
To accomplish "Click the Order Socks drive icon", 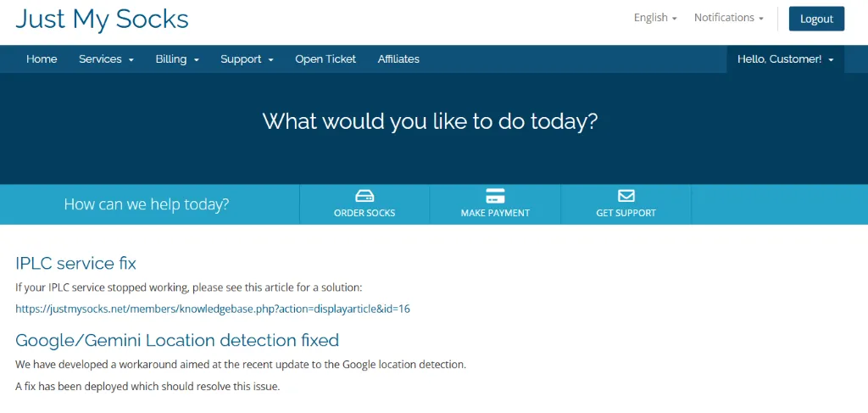I will click(x=364, y=195).
